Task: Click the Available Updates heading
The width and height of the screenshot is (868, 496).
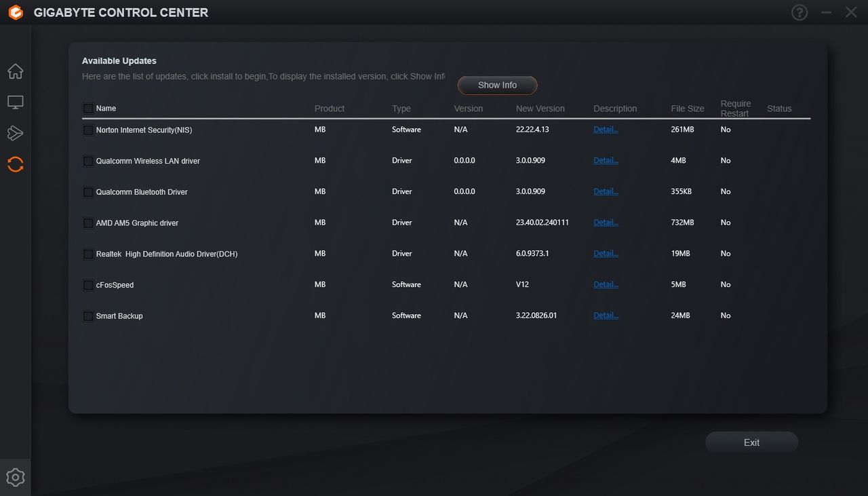Action: pyautogui.click(x=119, y=61)
